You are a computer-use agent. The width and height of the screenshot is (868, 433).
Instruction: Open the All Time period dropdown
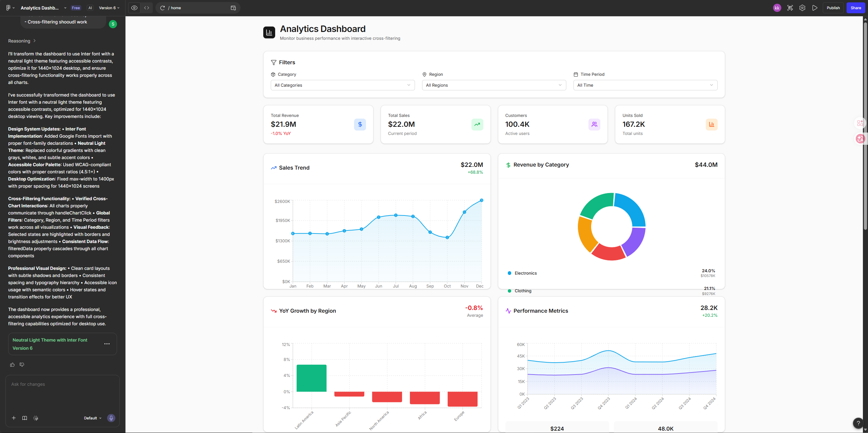click(645, 85)
